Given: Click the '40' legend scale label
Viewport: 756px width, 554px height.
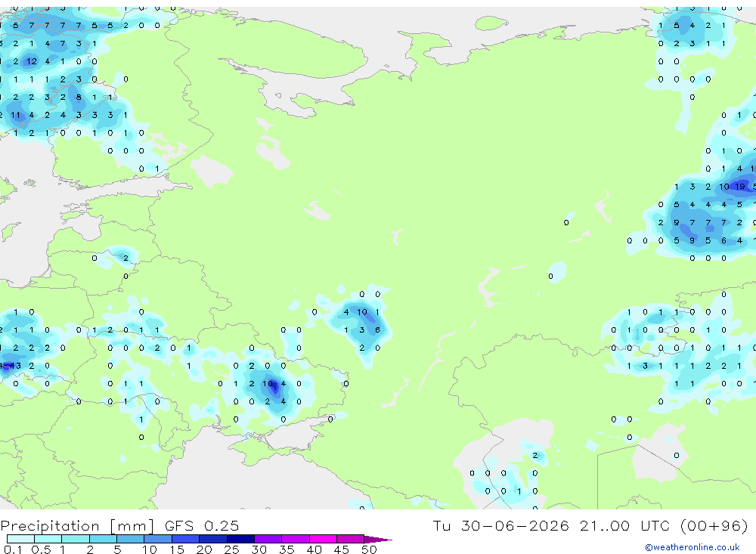Looking at the screenshot, I should pyautogui.click(x=314, y=549).
